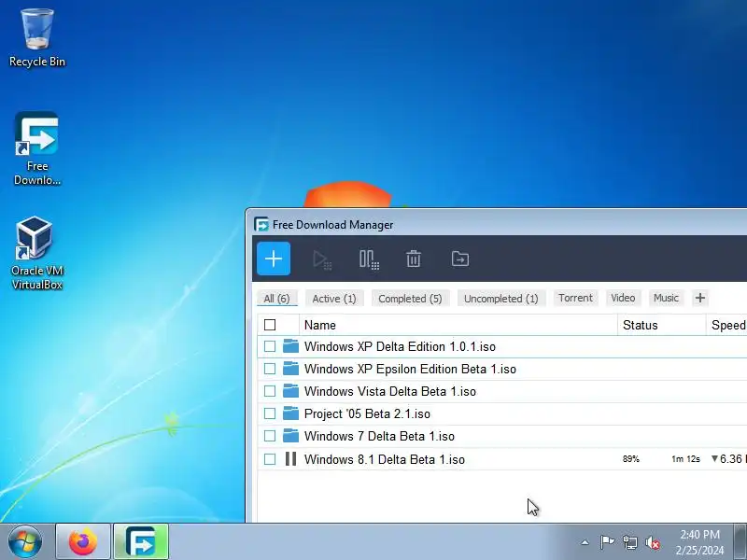Screen dimensions: 747x560
Task: Click the Show Desktop strip at taskbar end
Action: click(740, 542)
